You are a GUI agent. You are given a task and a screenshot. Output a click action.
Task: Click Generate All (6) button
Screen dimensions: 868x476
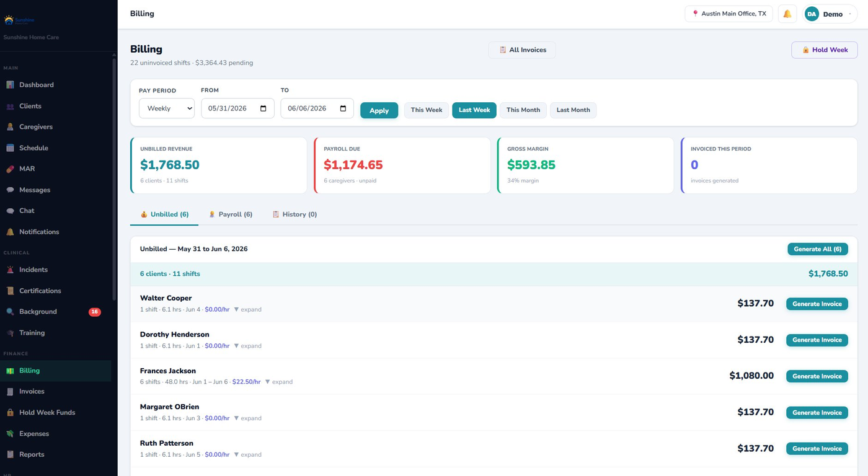(818, 249)
